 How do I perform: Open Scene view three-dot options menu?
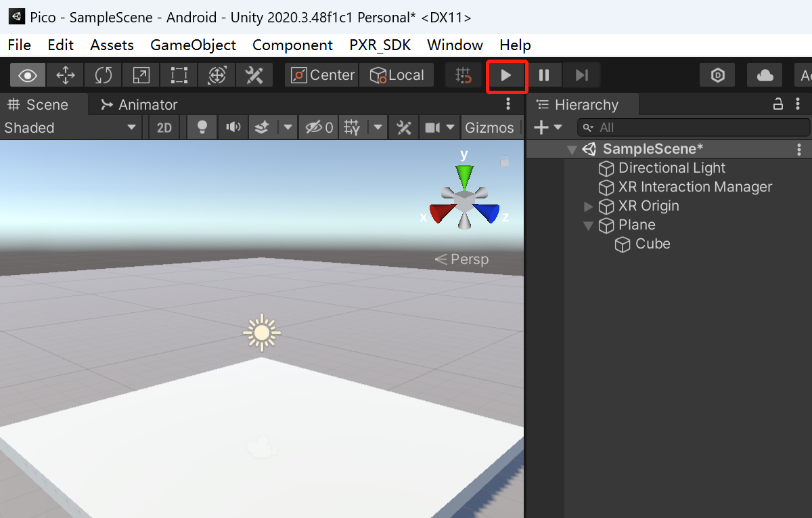(x=509, y=104)
